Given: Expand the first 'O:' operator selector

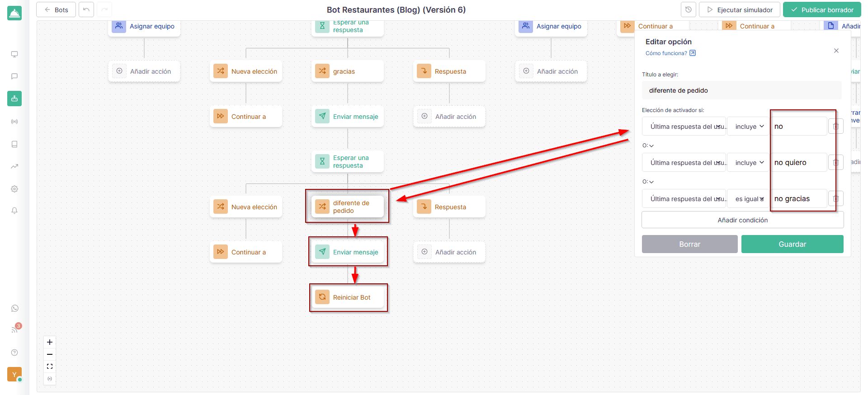Looking at the screenshot, I should click(x=648, y=146).
